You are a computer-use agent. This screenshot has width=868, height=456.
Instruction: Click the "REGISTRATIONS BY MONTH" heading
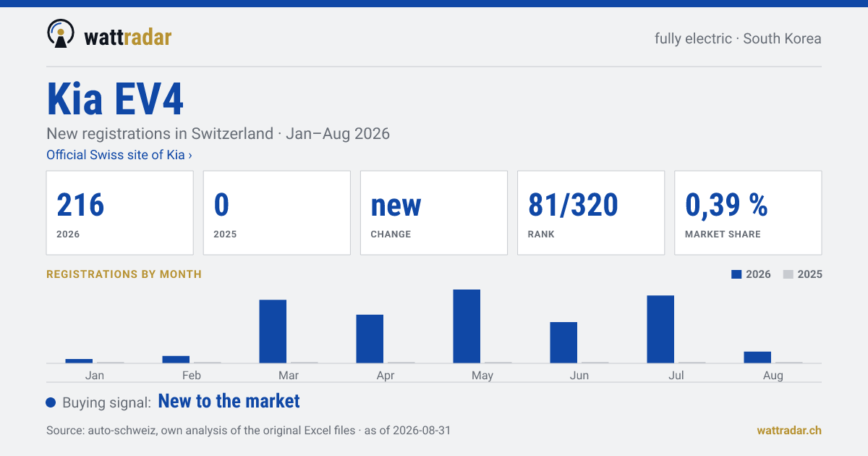point(124,274)
